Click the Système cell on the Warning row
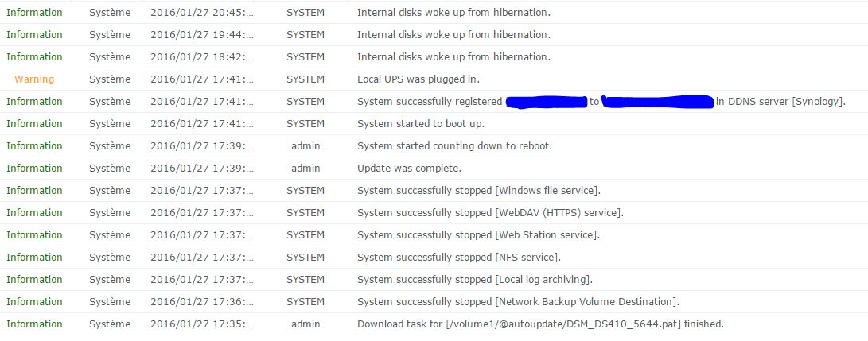Image resolution: width=868 pixels, height=341 pixels. coord(110,79)
